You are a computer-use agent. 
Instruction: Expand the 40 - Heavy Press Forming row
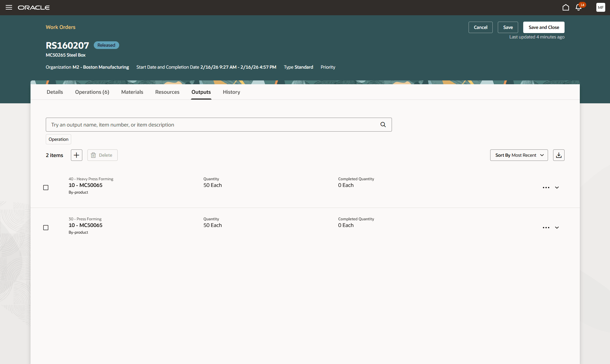pyautogui.click(x=557, y=188)
